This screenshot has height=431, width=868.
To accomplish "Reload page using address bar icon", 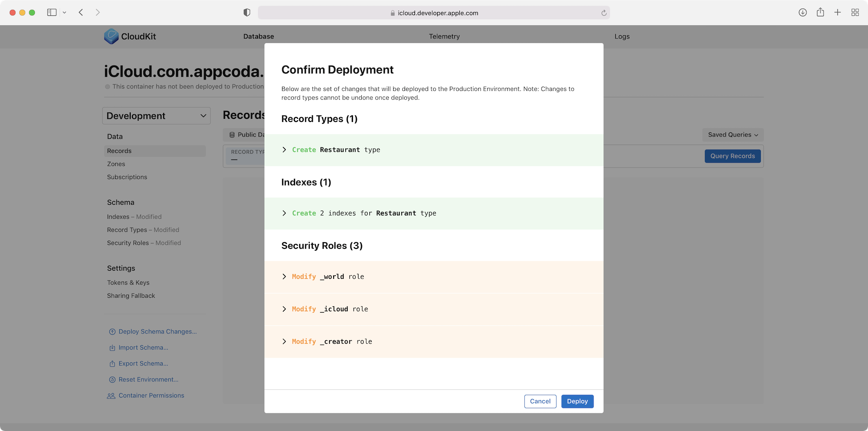I will point(604,13).
